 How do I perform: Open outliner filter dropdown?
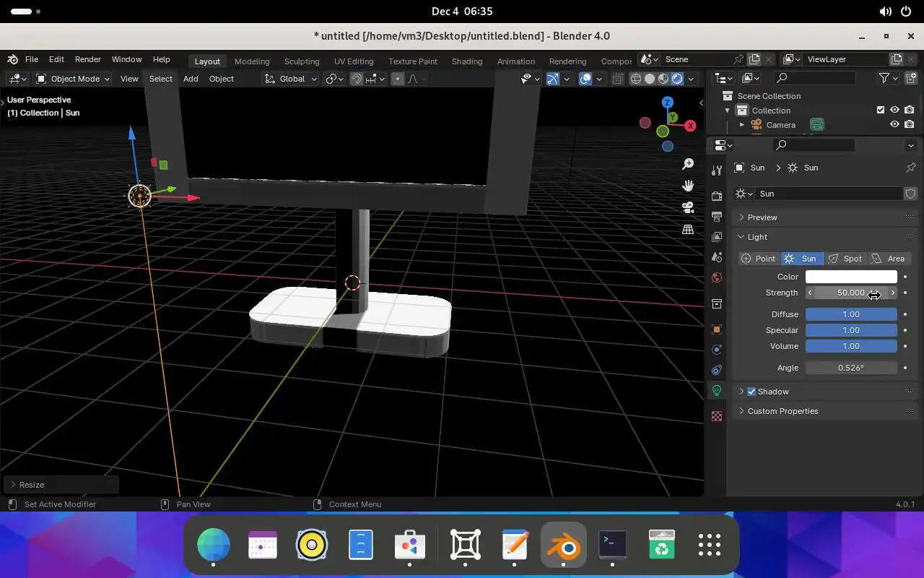(887, 78)
